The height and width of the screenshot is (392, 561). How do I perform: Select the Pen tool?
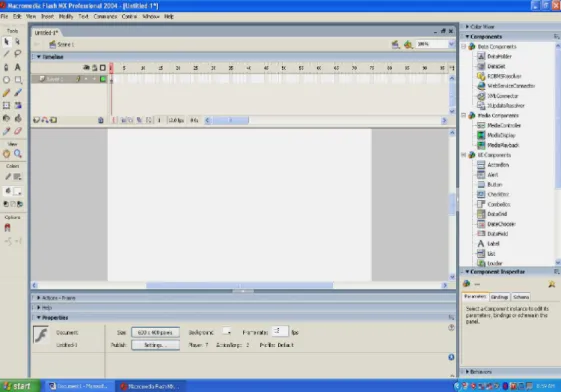click(6, 67)
